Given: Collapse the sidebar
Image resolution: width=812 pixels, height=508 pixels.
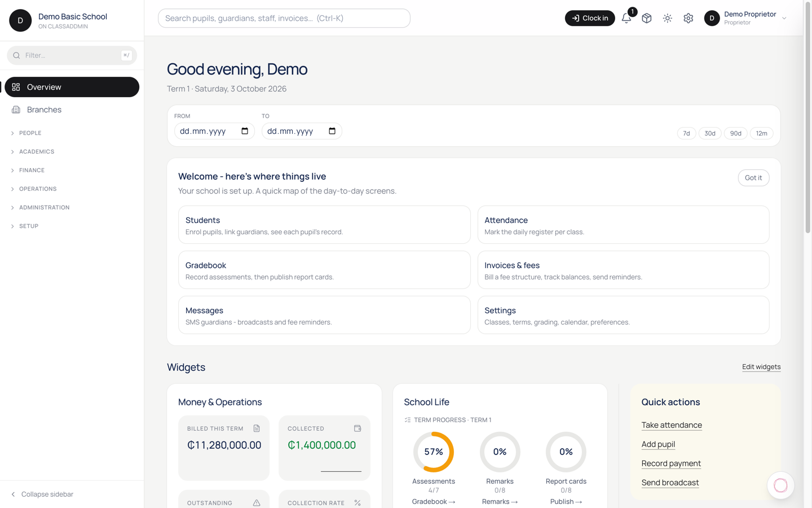Looking at the screenshot, I should click(42, 494).
